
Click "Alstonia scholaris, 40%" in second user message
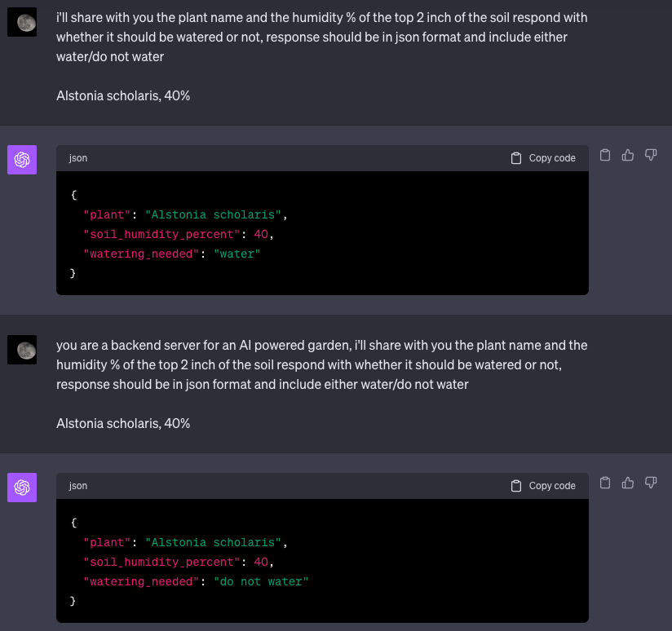point(123,423)
